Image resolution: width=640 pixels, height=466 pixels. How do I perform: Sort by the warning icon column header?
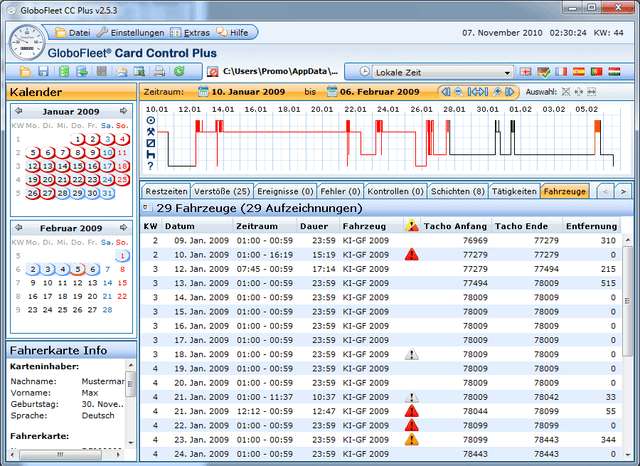[x=411, y=226]
